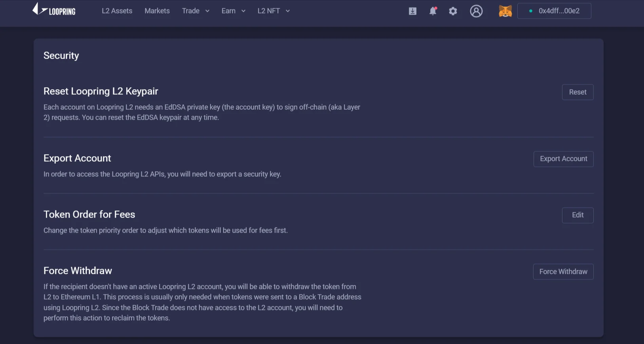Open the download app icon
This screenshot has width=644, height=344.
412,11
